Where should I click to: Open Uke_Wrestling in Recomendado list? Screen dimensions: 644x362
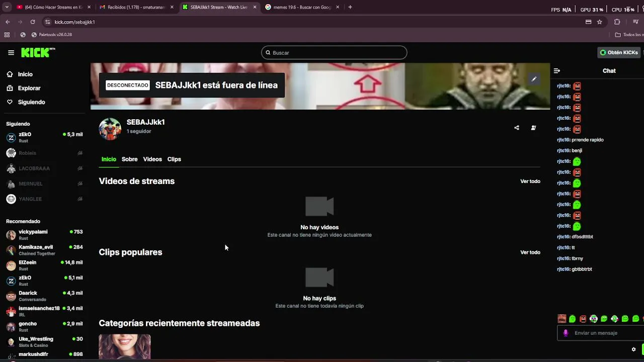click(x=44, y=342)
